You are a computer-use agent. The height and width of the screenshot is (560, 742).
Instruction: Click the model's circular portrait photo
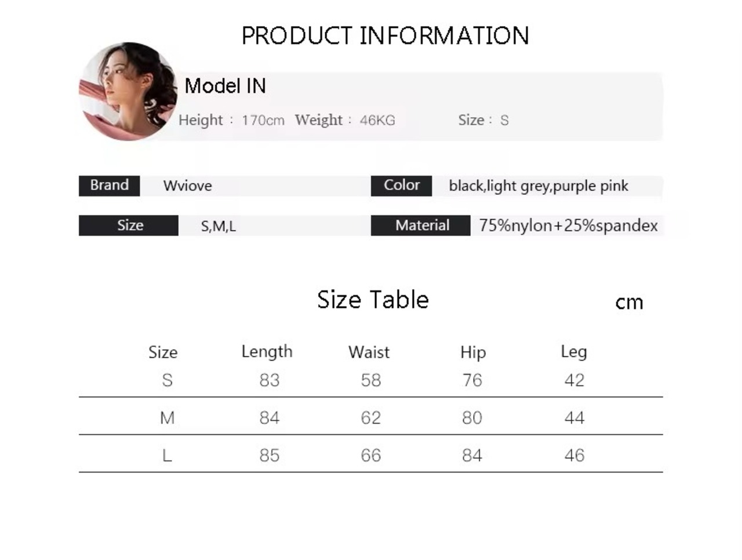(128, 91)
